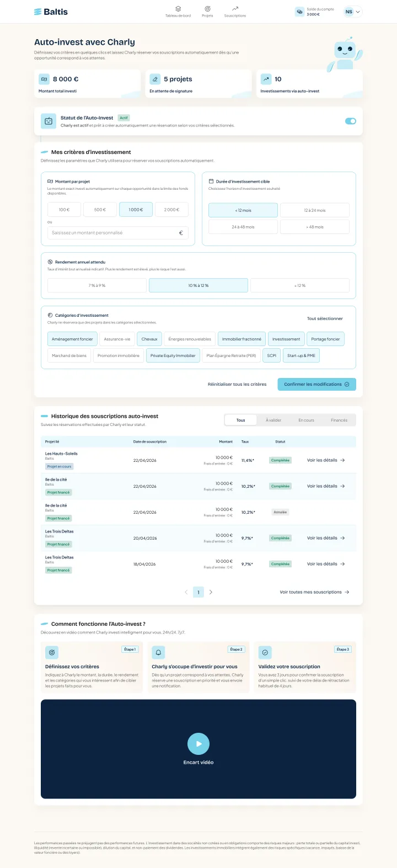Click the Durée d'investissement calendar icon
Image resolution: width=397 pixels, height=868 pixels.
click(211, 181)
